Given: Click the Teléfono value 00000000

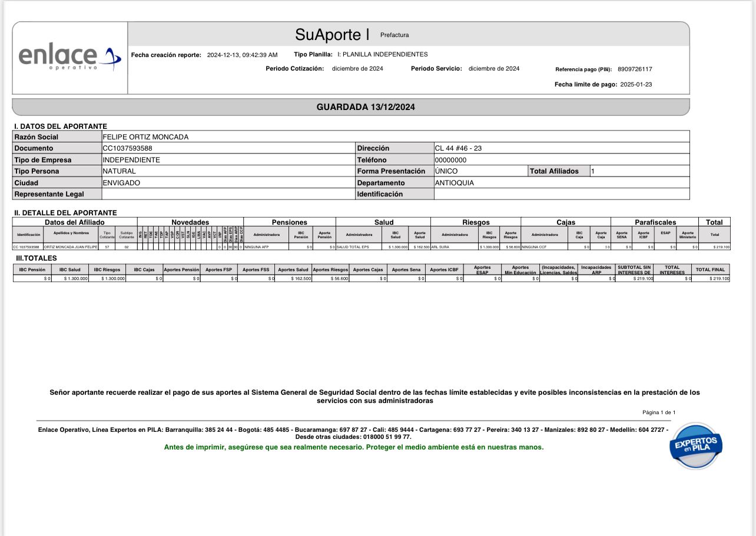Looking at the screenshot, I should click(x=450, y=160).
